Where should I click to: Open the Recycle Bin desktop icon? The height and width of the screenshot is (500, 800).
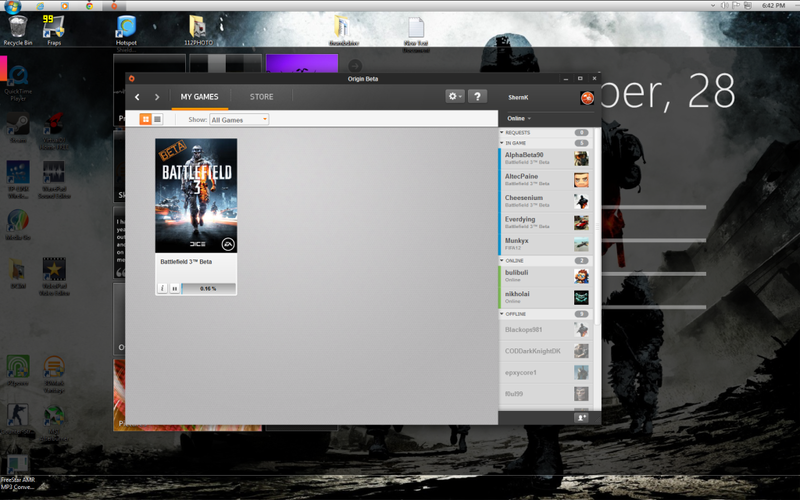[x=17, y=27]
